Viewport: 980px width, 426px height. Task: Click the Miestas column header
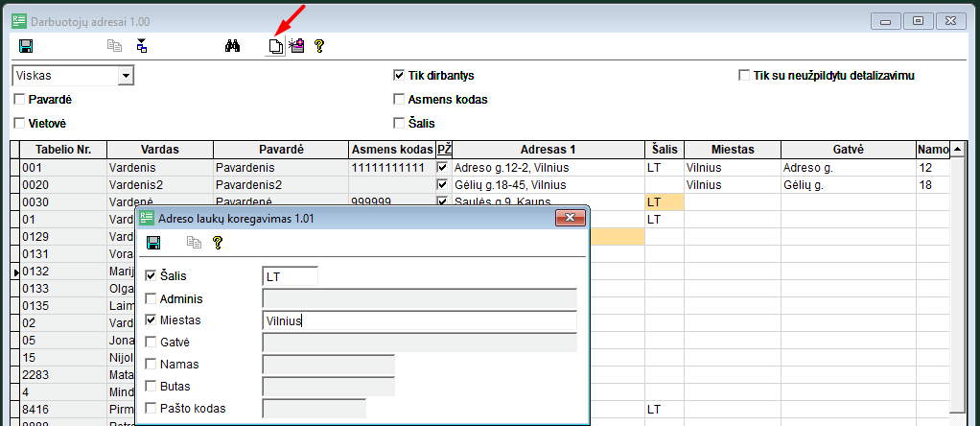pos(733,150)
